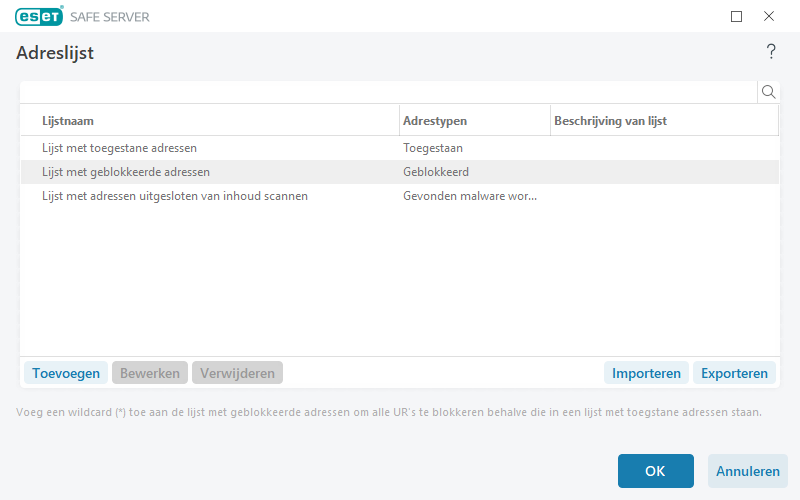Confirm with the OK button

pyautogui.click(x=656, y=471)
